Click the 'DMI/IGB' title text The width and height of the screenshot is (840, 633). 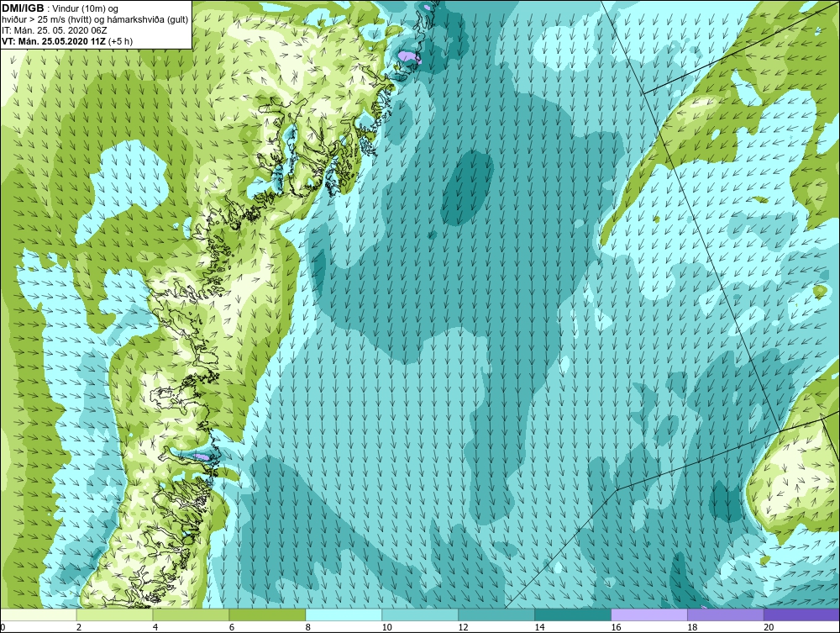[23, 8]
